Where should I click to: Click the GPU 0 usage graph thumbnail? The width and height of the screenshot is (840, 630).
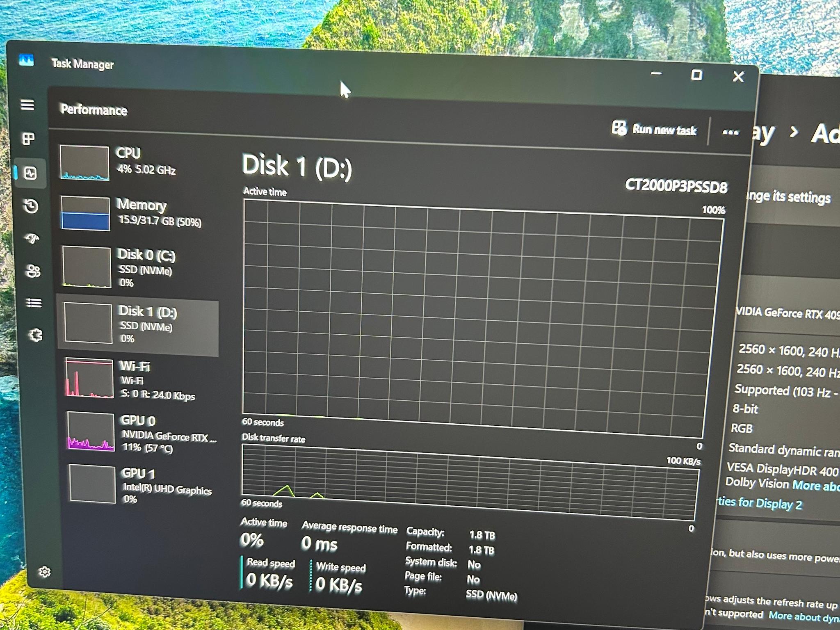click(91, 432)
